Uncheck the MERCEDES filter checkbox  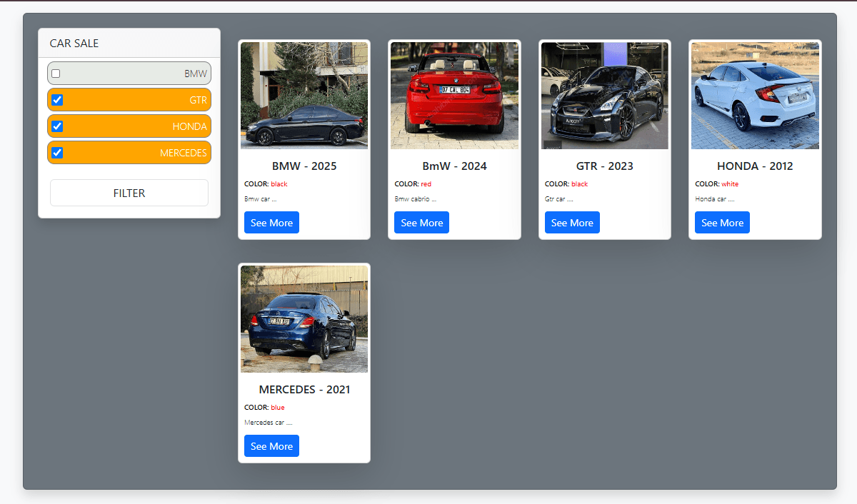point(58,153)
